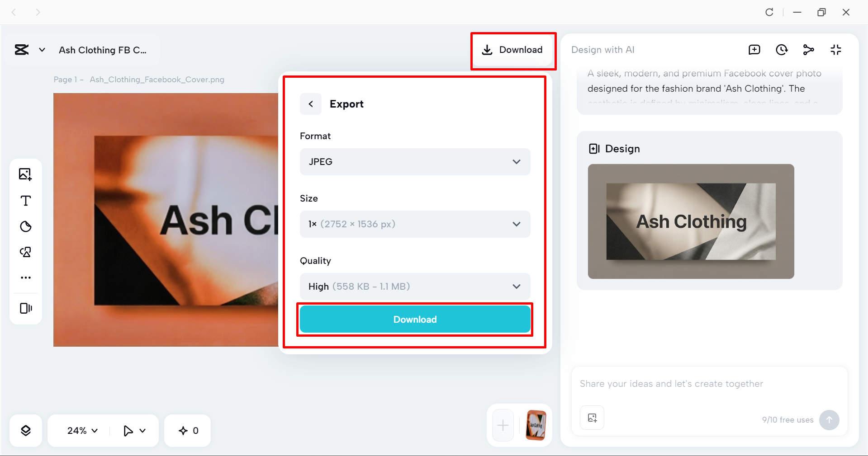Go back from the Export panel

click(x=311, y=104)
